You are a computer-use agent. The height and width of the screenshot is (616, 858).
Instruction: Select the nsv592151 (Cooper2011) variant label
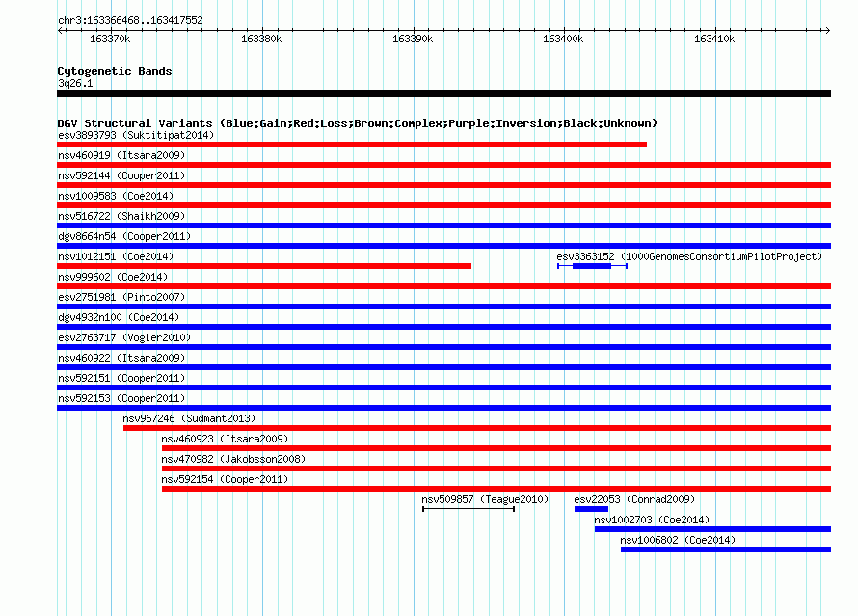tap(121, 378)
